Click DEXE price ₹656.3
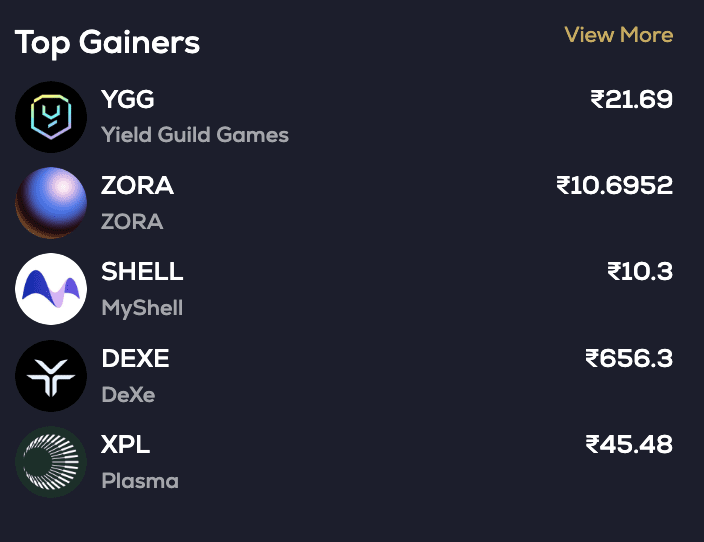This screenshot has width=704, height=542. click(x=628, y=358)
